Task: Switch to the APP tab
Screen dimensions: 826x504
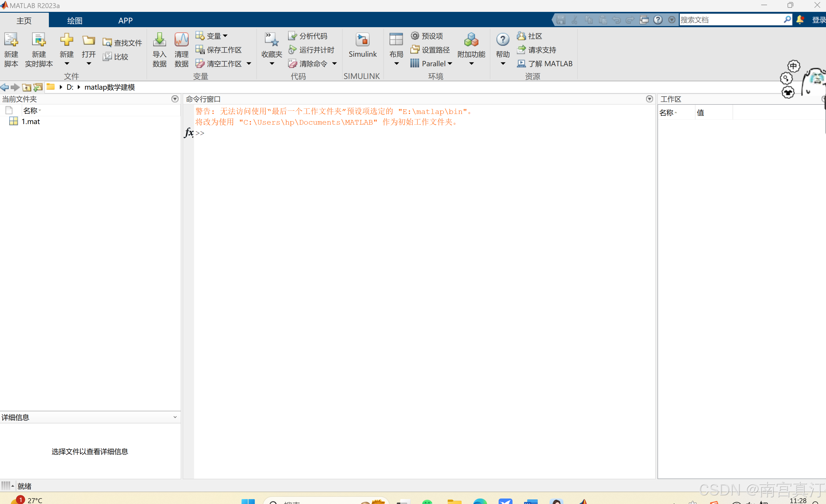Action: [126, 21]
